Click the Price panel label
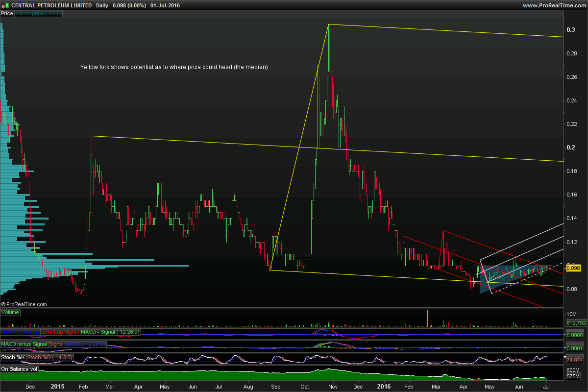 click(x=7, y=14)
